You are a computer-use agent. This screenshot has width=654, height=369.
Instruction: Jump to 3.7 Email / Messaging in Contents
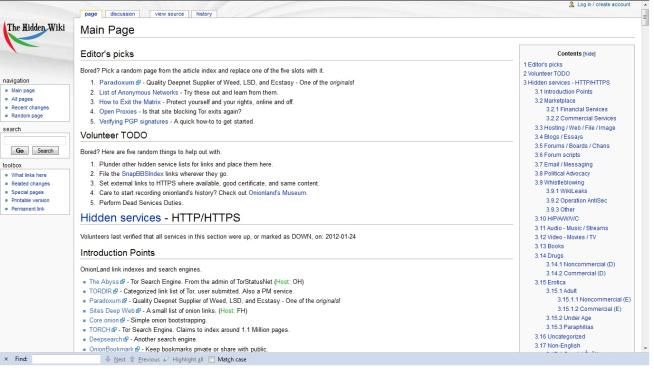tap(563, 164)
